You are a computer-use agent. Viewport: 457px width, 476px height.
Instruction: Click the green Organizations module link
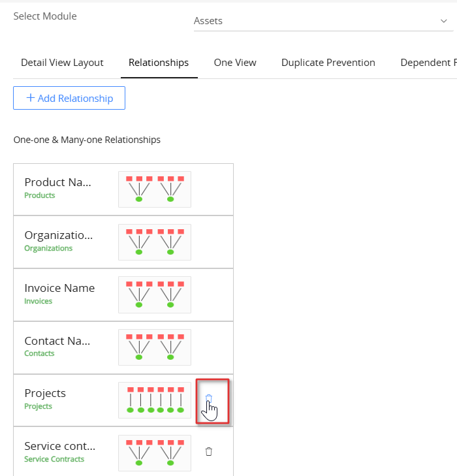(48, 248)
